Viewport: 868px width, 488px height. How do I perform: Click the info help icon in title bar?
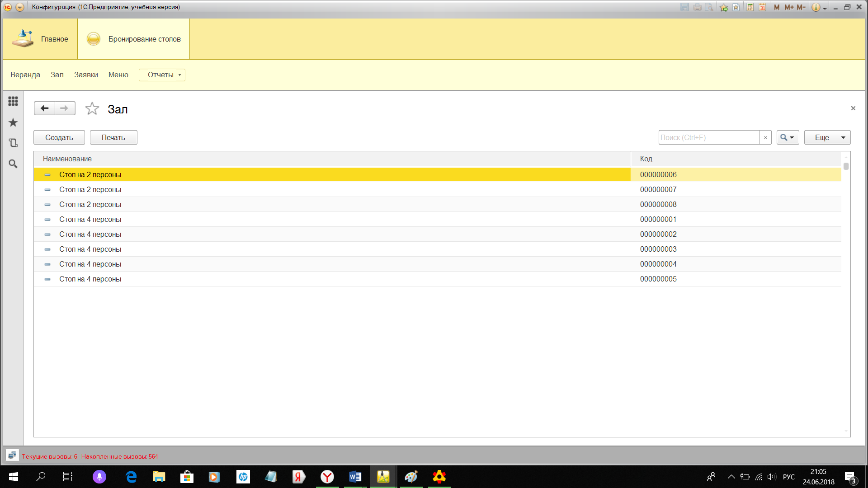pos(816,7)
